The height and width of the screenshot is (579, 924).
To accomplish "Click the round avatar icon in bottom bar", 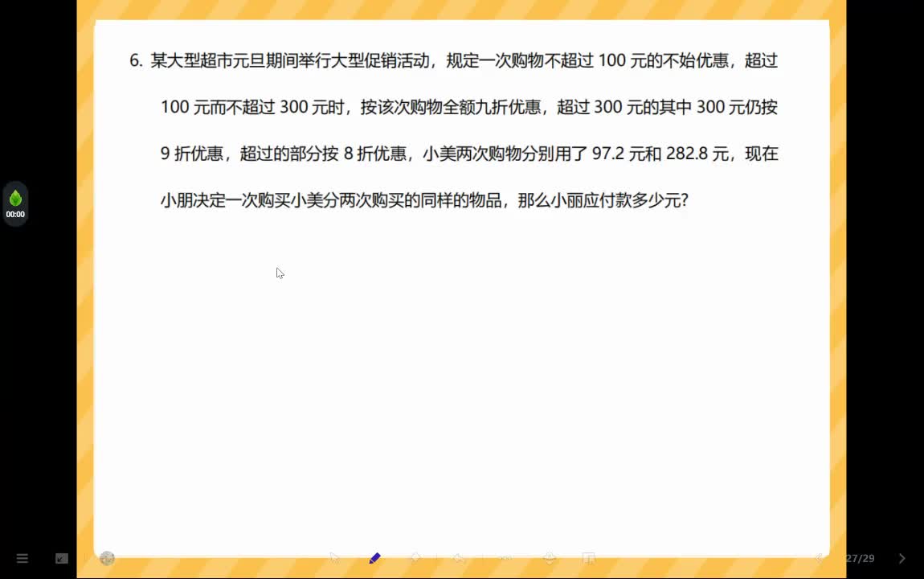I will [107, 558].
